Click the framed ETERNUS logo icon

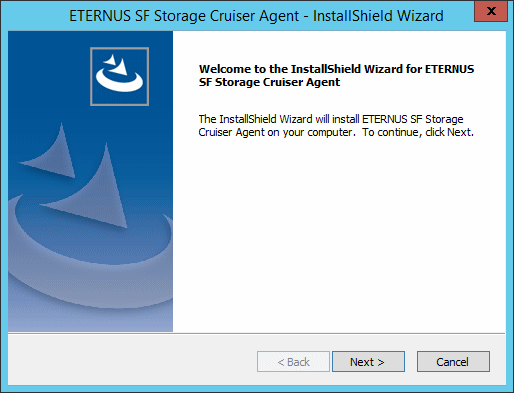click(x=119, y=76)
